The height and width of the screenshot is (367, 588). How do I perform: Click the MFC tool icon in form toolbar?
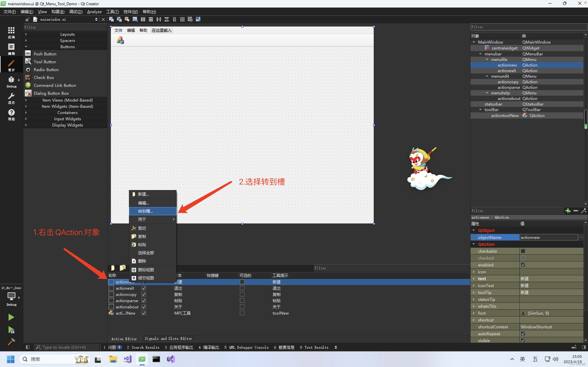pos(121,40)
